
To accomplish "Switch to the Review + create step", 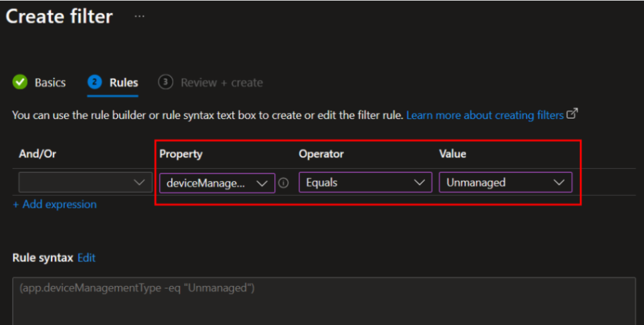I will [x=221, y=83].
